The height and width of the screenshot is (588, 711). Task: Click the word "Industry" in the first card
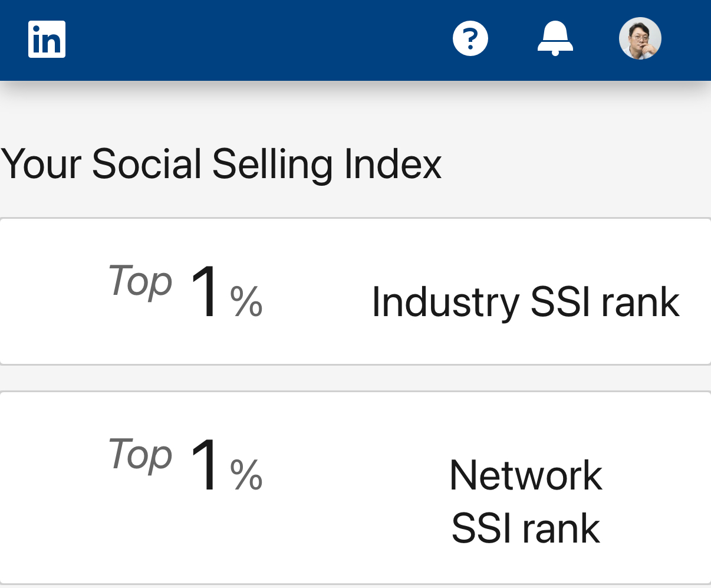(x=446, y=302)
